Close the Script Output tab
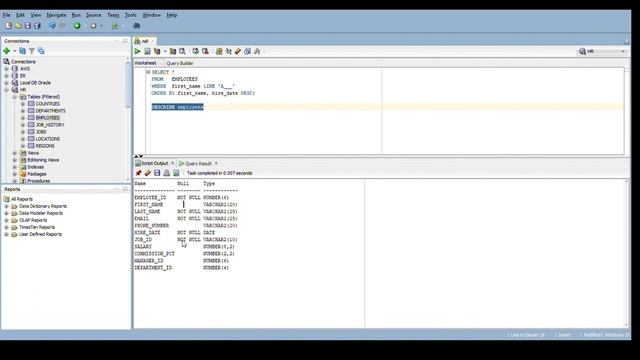The image size is (640, 360). tap(172, 163)
